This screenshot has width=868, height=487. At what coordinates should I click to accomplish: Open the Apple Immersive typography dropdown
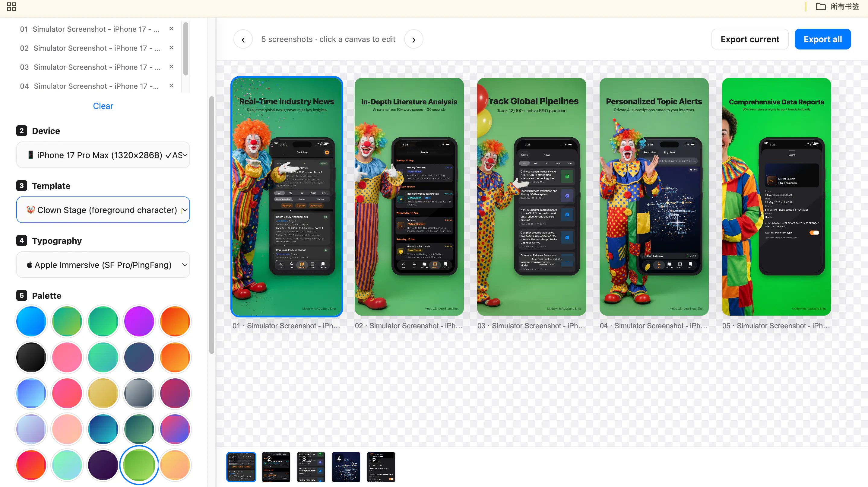[103, 265]
